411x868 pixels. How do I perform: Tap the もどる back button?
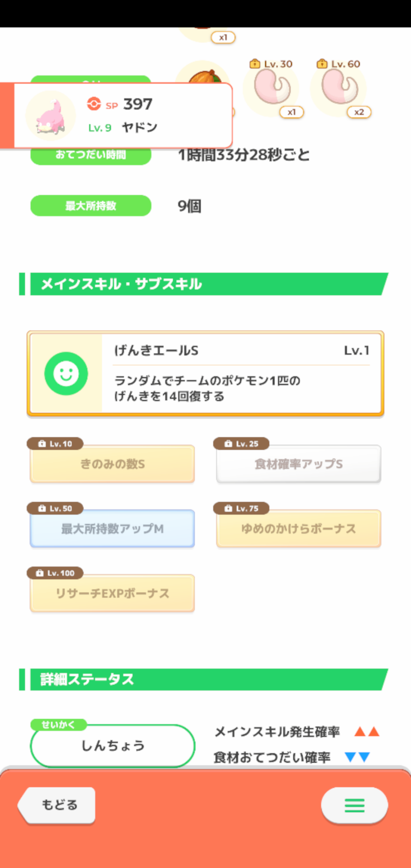(x=58, y=805)
